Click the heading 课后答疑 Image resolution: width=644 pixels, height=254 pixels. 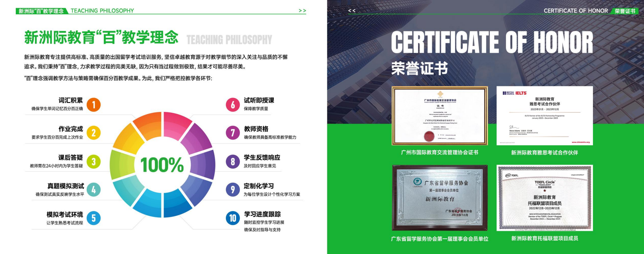point(70,157)
